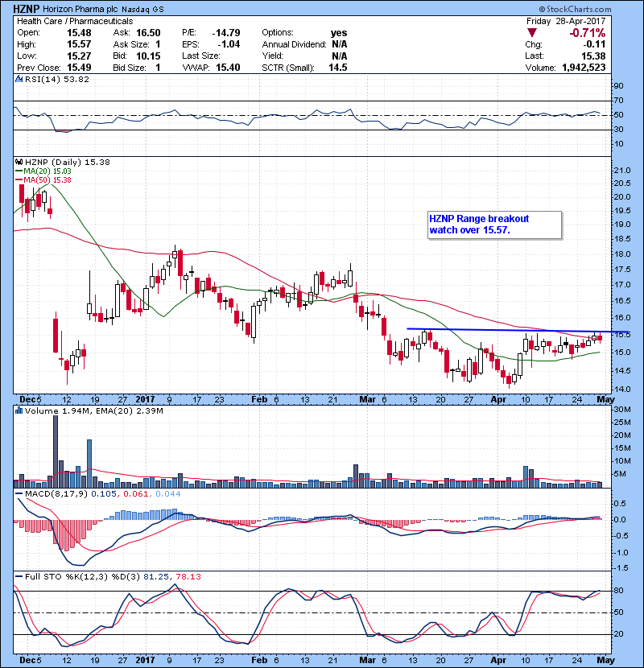
Task: Click the Ask value 16.50
Action: tap(148, 33)
